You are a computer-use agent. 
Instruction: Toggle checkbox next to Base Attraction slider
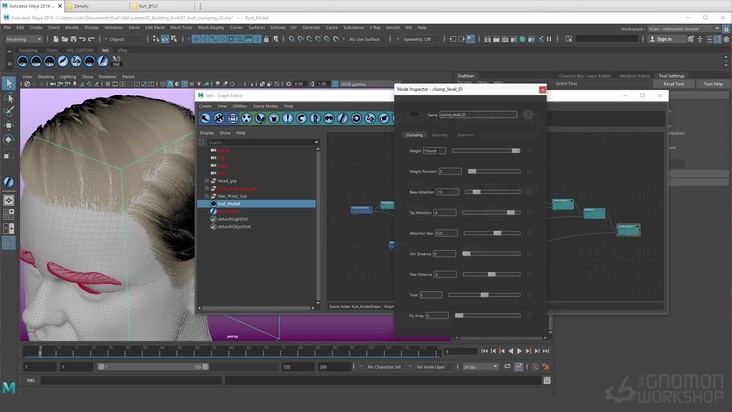click(530, 192)
